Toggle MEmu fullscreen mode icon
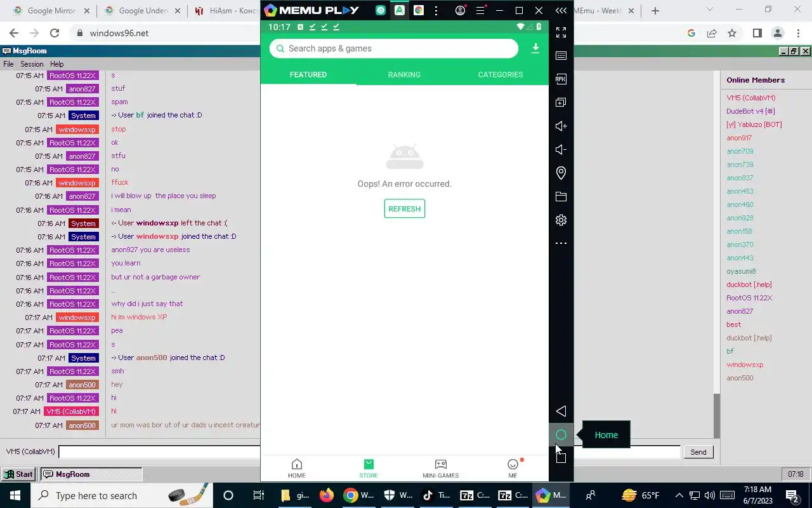 click(561, 32)
